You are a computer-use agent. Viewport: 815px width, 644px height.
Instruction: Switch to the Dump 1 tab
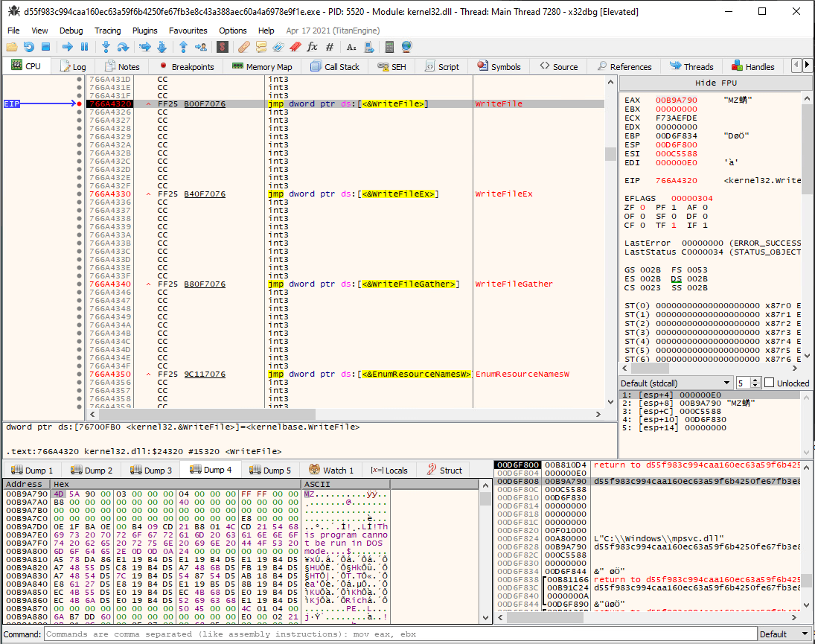click(x=32, y=470)
